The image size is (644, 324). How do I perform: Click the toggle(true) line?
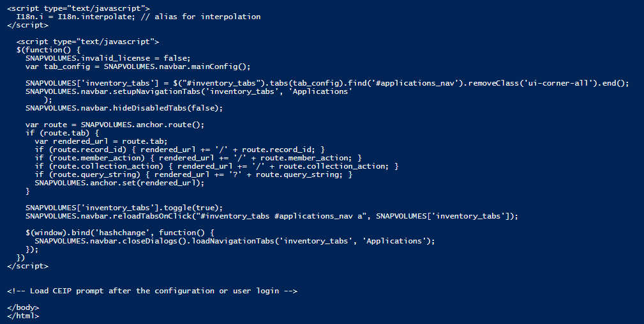click(124, 207)
